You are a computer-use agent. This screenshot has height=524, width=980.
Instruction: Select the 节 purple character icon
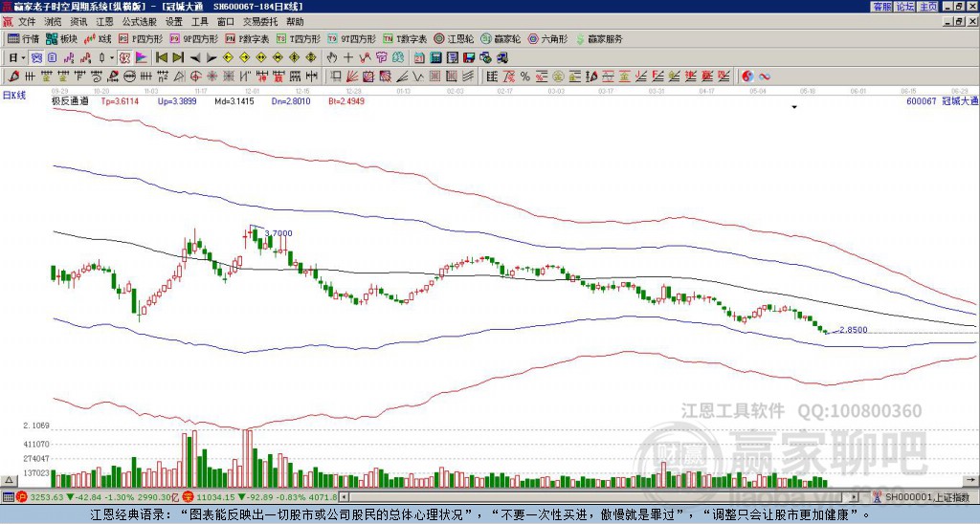[x=381, y=57]
